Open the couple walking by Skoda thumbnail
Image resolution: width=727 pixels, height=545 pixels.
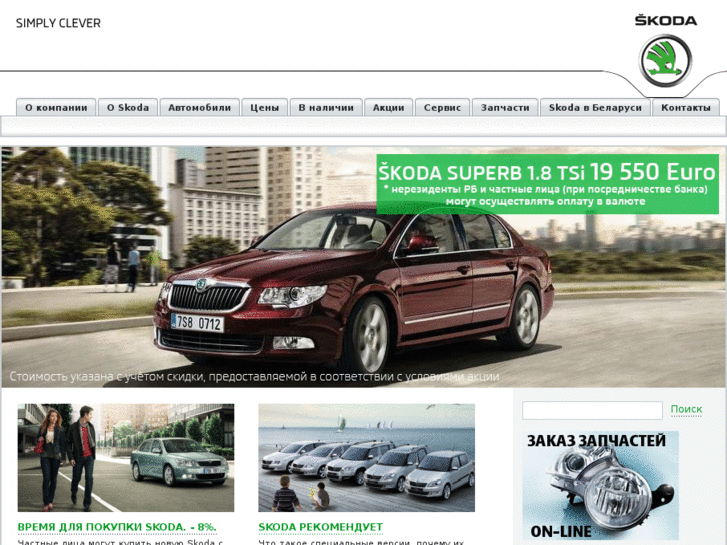tap(126, 458)
